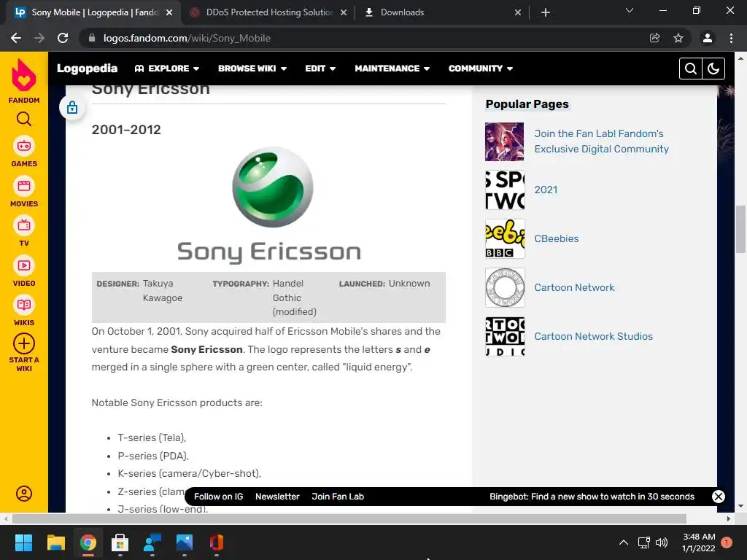Open Microsoft Store from taskbar
Viewport: 747px width, 560px height.
click(x=120, y=542)
